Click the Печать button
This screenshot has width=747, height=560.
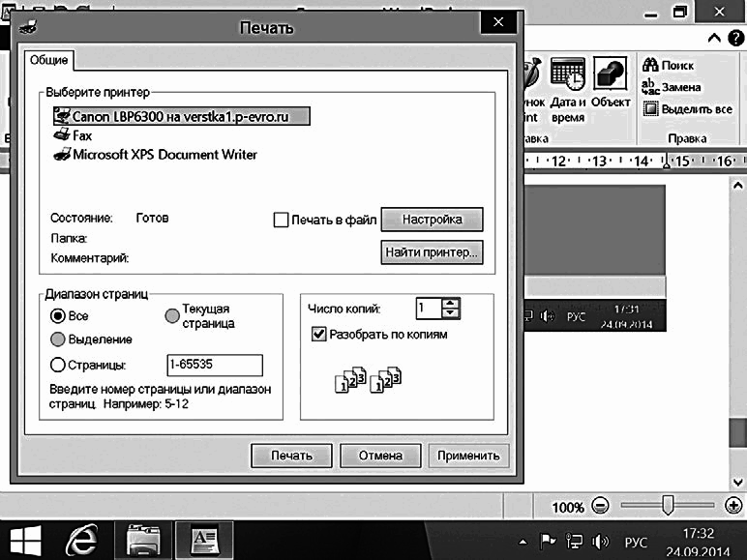click(x=291, y=456)
